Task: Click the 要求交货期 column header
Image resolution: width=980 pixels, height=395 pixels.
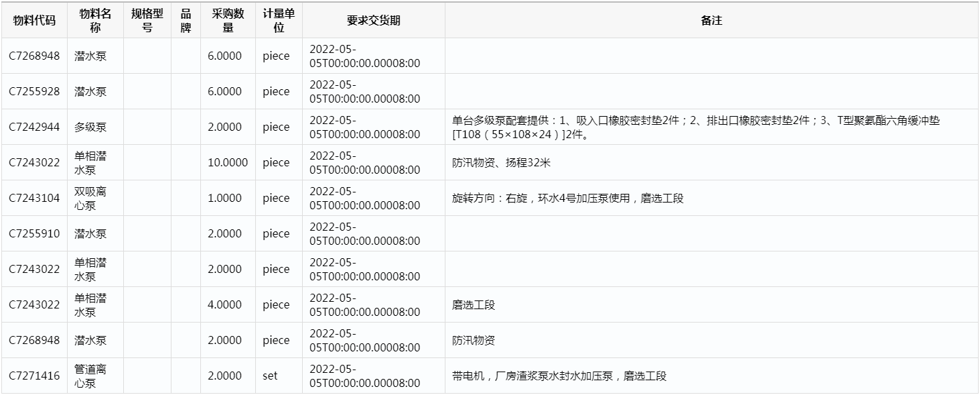Action: (x=374, y=20)
